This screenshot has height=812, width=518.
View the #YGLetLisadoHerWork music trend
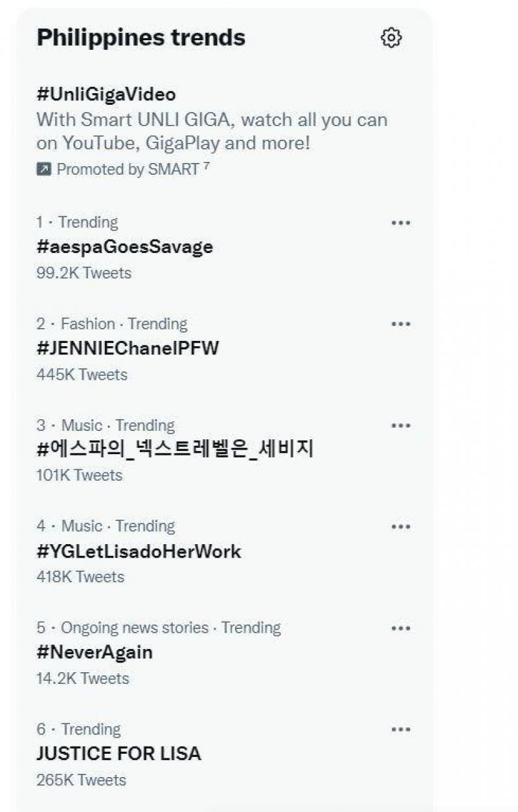pos(139,552)
